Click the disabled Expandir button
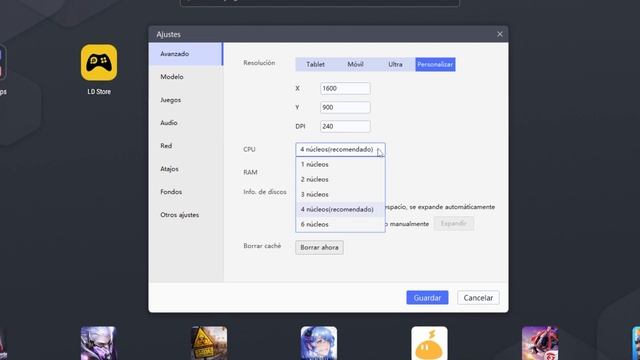640x360 pixels. click(x=454, y=224)
